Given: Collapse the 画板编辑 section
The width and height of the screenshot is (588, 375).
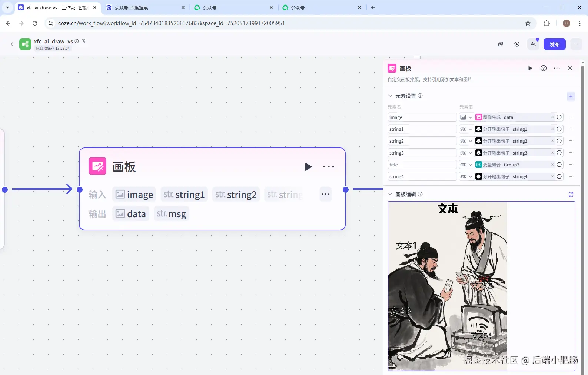Looking at the screenshot, I should point(390,195).
